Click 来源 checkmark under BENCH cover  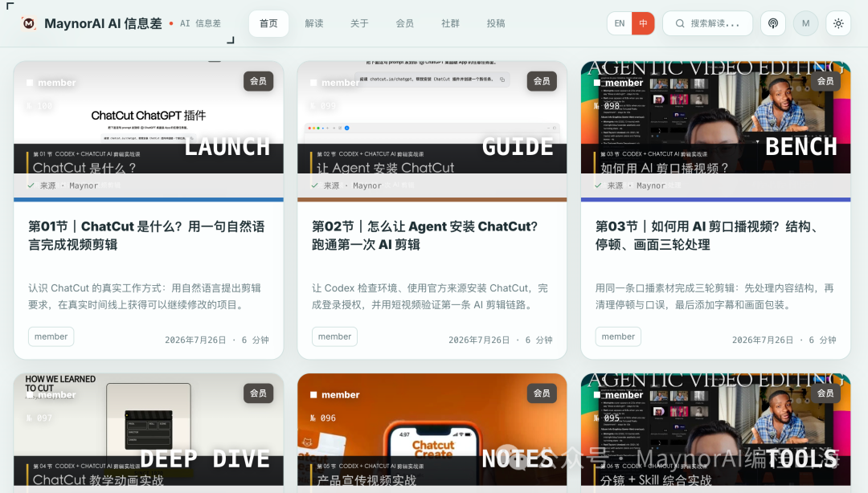point(598,185)
